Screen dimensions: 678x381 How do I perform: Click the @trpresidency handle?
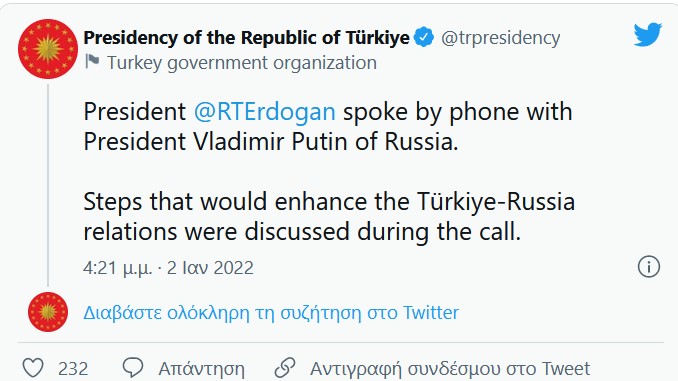(x=501, y=38)
